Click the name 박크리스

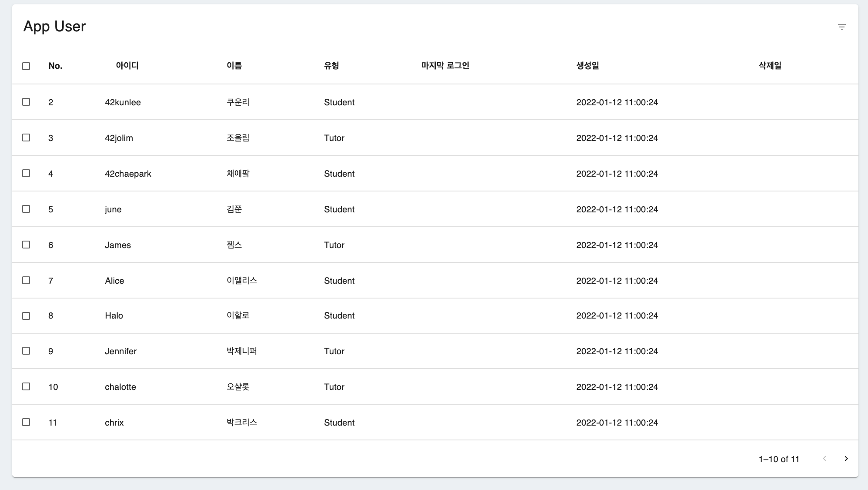(242, 422)
